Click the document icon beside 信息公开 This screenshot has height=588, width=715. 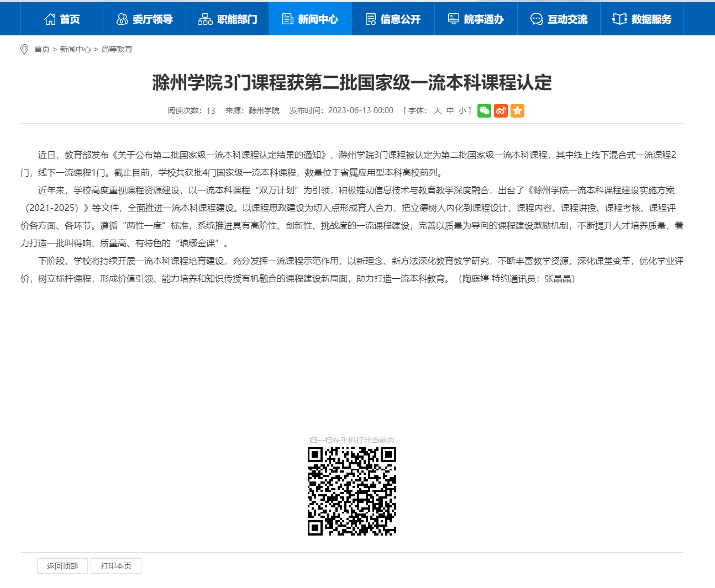coord(371,19)
